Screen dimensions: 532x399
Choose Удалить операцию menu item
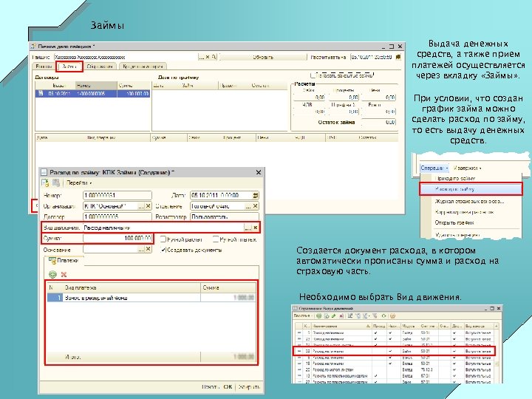pos(457,235)
